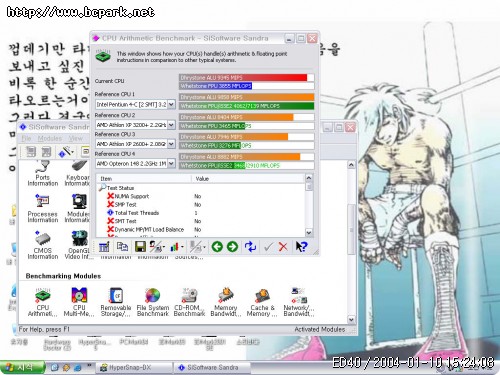Click the Windows Start button
Viewport: 500px width, 375px height.
tap(22, 367)
